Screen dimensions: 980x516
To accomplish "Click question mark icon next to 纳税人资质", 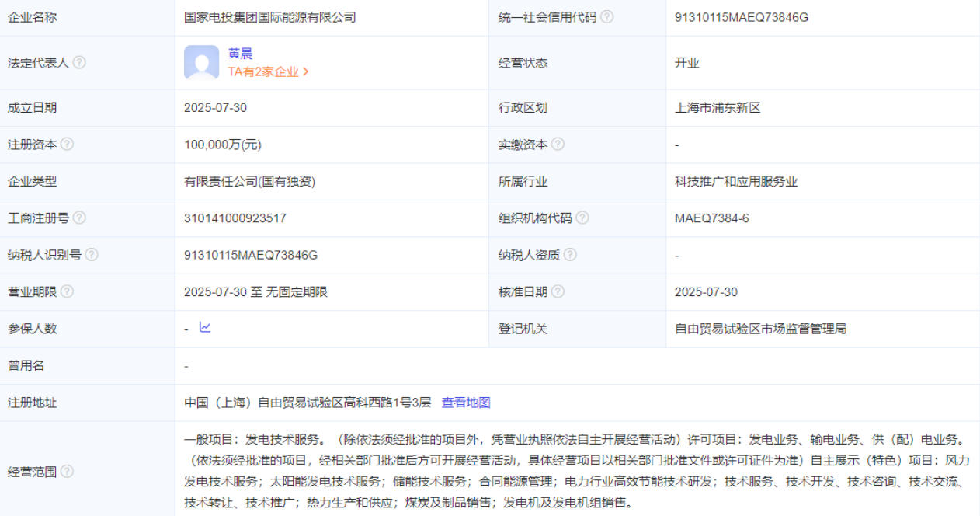I will tap(570, 255).
